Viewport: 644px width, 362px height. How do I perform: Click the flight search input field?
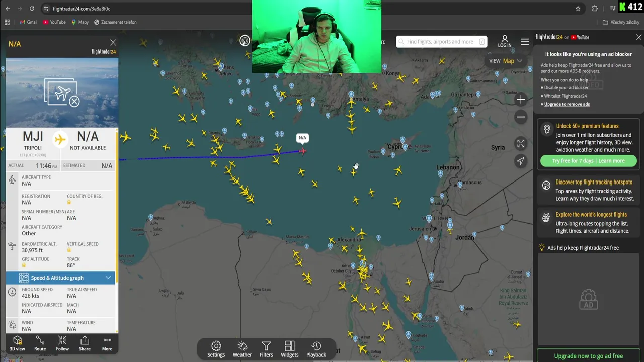442,42
